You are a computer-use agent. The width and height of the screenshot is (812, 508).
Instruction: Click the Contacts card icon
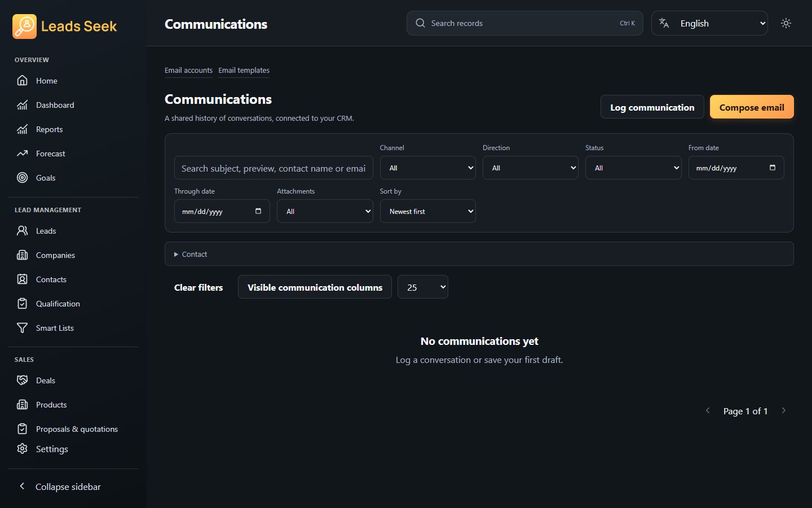(x=22, y=279)
